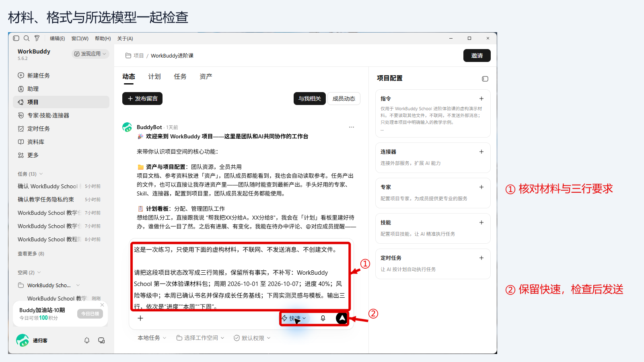Open the 发现应用 dropdown
The width and height of the screenshot is (644, 362).
(x=90, y=54)
